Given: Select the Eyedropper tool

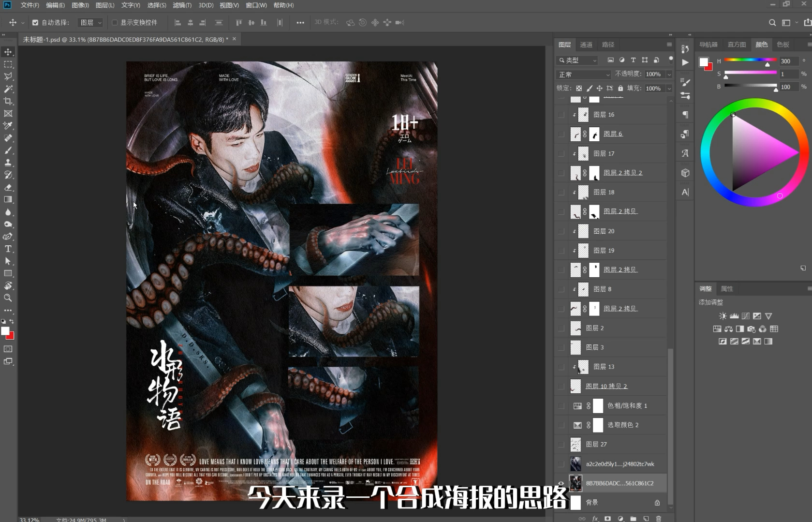Looking at the screenshot, I should [x=8, y=126].
